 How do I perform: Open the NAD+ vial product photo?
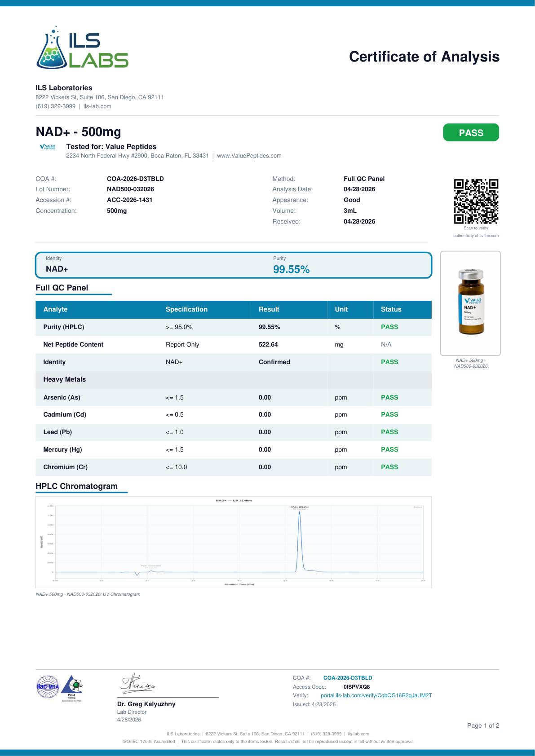pos(470,303)
